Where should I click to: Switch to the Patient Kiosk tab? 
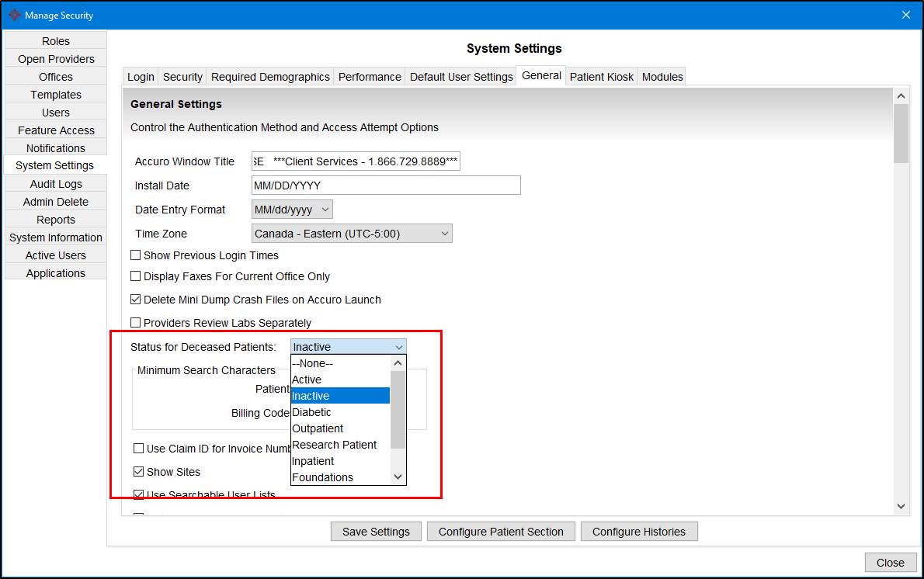602,75
